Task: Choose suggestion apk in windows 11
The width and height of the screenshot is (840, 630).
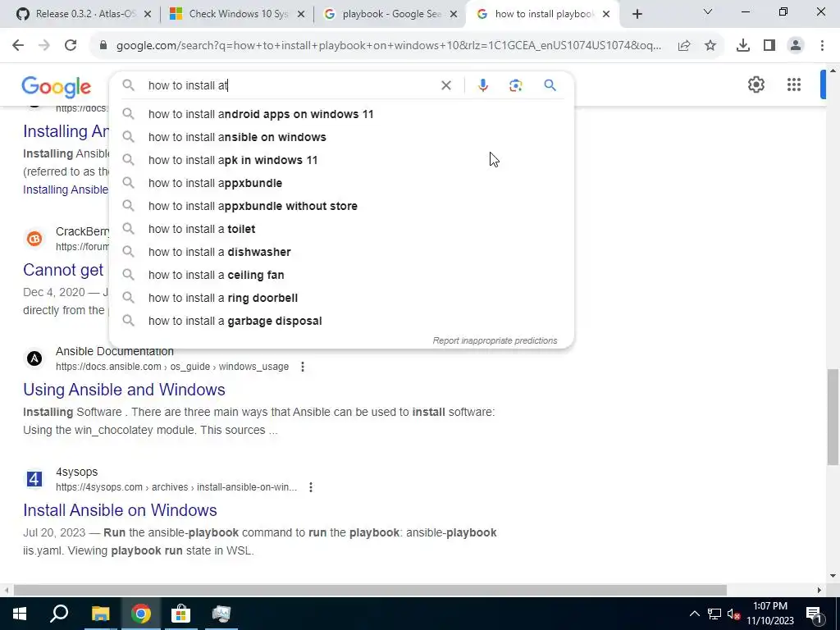Action: tap(341, 160)
